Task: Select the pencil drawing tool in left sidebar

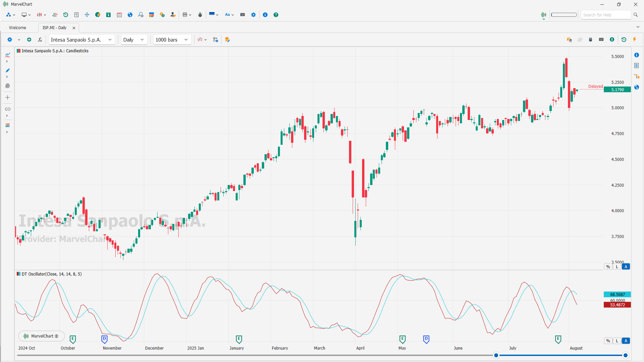Action: point(7,70)
